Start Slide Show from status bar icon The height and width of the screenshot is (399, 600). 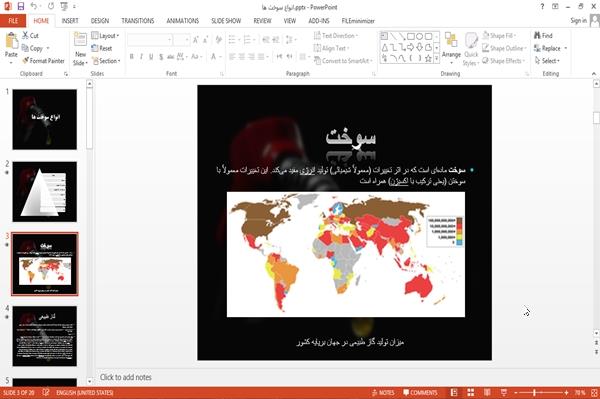tap(504, 392)
